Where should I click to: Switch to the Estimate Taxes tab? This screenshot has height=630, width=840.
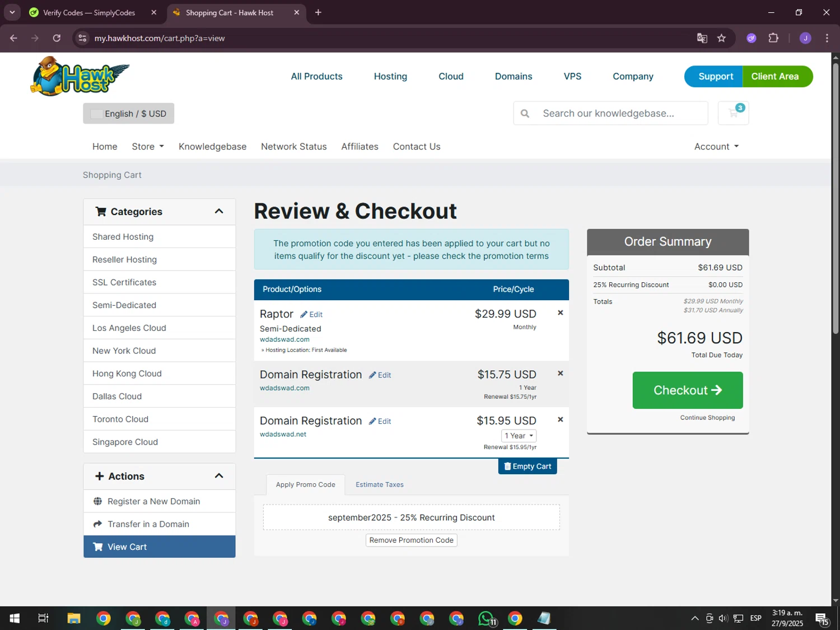(380, 485)
